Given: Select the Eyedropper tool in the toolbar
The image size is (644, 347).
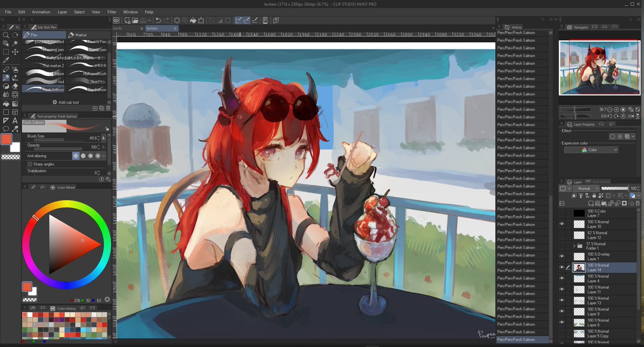Looking at the screenshot, I should pyautogui.click(x=5, y=59).
